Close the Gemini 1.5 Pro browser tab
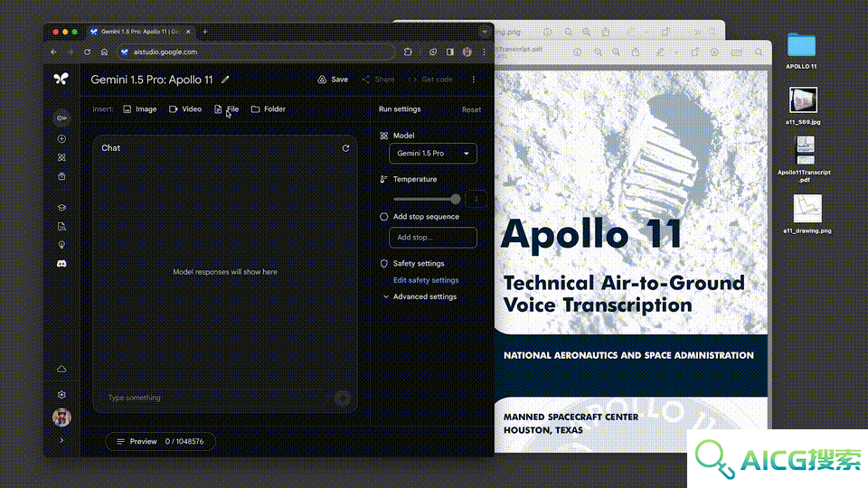 (188, 32)
